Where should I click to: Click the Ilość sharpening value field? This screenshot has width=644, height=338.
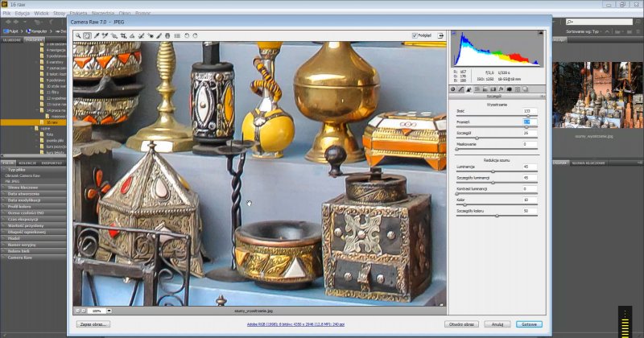coord(528,111)
